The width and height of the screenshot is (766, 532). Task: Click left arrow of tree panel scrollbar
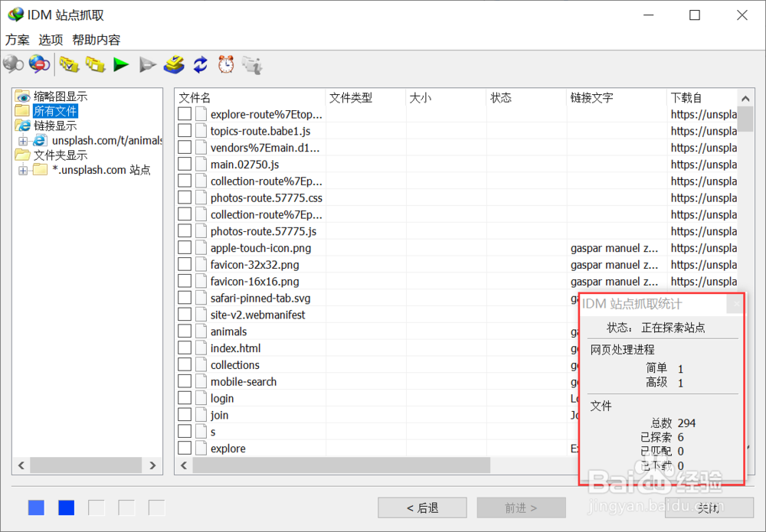21,465
